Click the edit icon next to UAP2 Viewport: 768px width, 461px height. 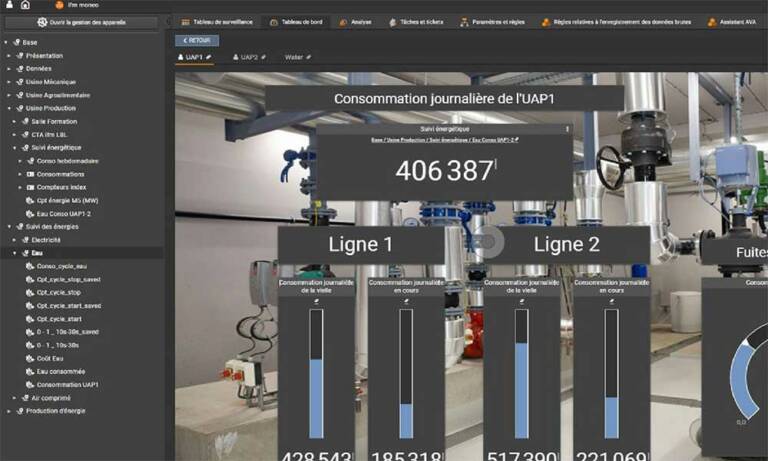[x=263, y=58]
